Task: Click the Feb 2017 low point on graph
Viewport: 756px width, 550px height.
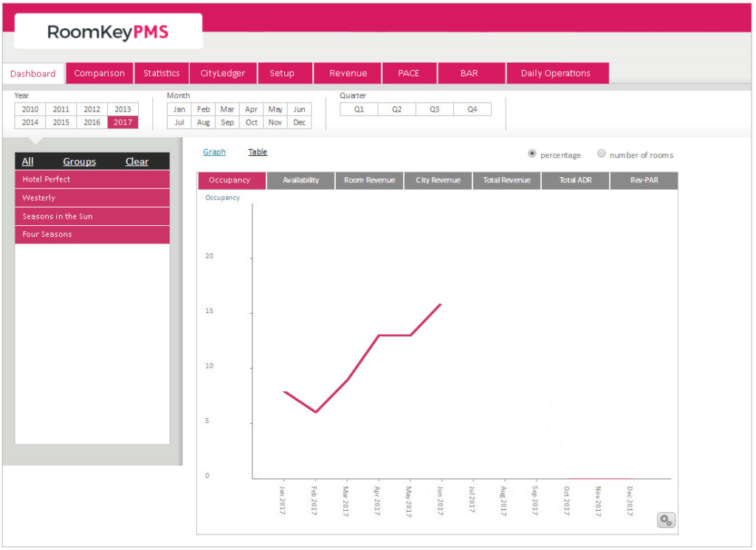Action: (316, 412)
